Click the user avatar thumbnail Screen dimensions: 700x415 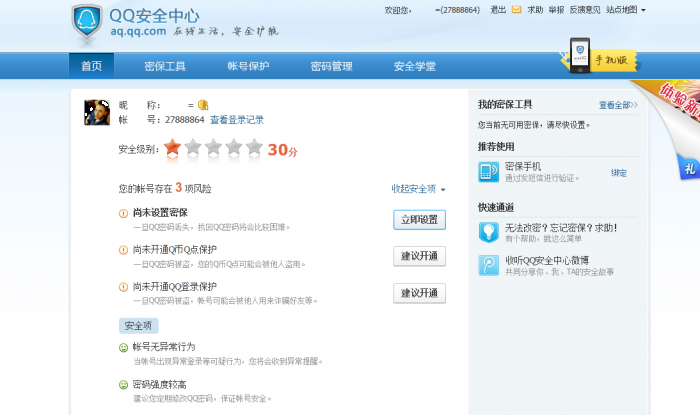pos(97,112)
